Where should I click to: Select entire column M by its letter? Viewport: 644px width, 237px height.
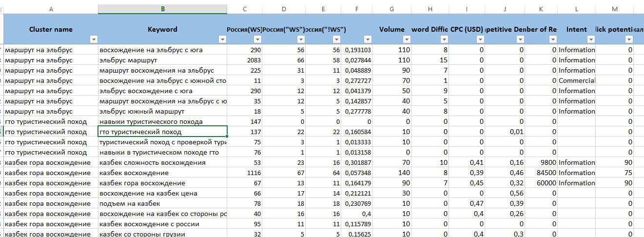click(614, 9)
